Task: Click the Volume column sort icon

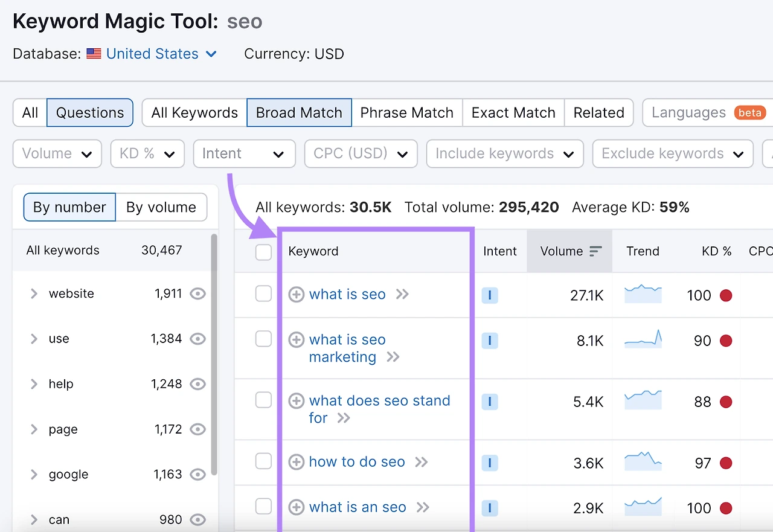Action: pos(595,251)
